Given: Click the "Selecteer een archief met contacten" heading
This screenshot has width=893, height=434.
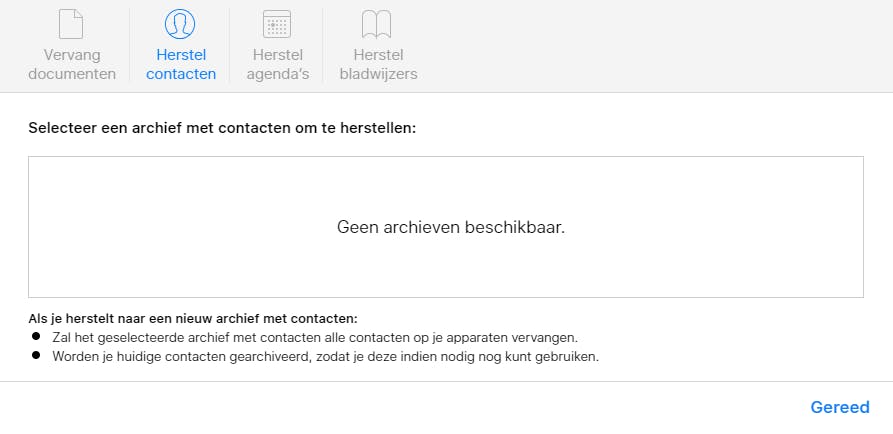Looking at the screenshot, I should (222, 129).
